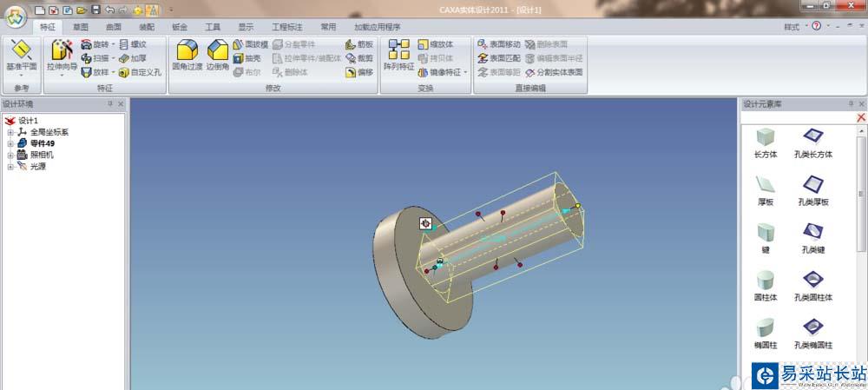This screenshot has width=868, height=390.
Task: Use the 抽壳 shell tool
Action: tap(247, 58)
